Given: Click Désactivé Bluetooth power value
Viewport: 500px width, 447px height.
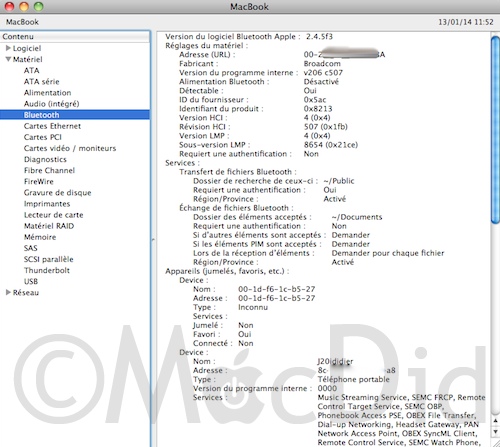Looking at the screenshot, I should pos(321,81).
